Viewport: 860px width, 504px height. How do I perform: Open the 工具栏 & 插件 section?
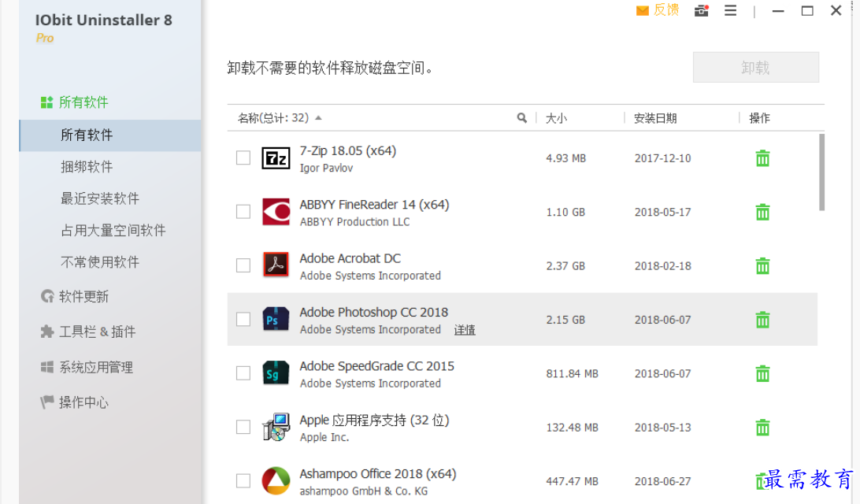pos(97,332)
